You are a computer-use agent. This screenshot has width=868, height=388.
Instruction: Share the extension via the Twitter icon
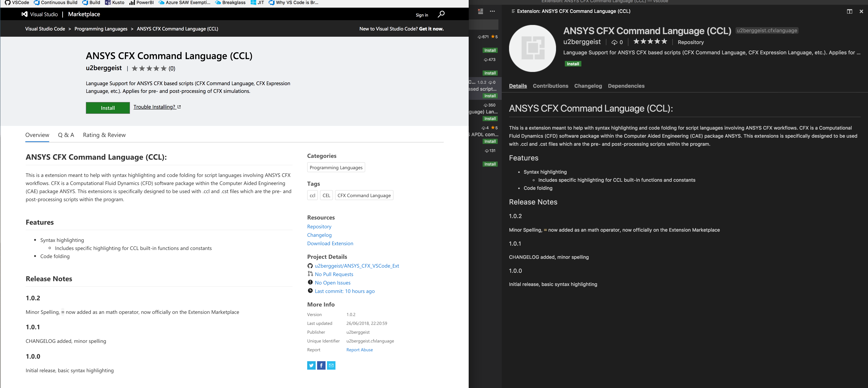tap(311, 365)
